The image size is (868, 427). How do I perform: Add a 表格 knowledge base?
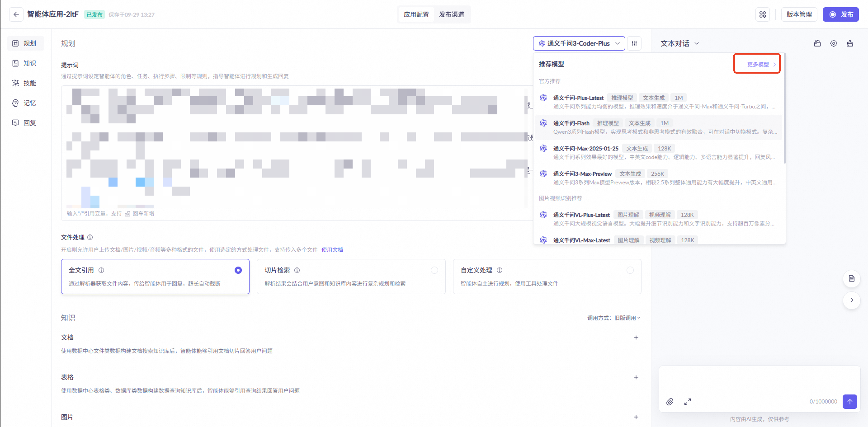636,377
